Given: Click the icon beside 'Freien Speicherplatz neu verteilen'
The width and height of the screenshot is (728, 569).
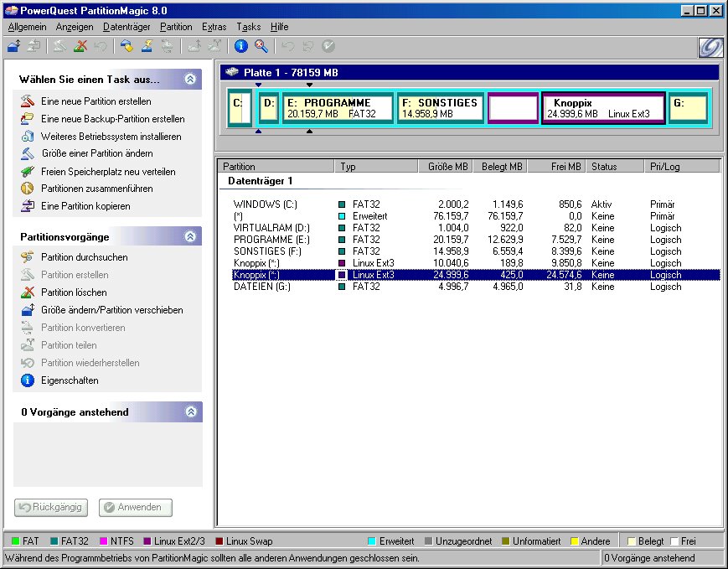Looking at the screenshot, I should pyautogui.click(x=28, y=172).
